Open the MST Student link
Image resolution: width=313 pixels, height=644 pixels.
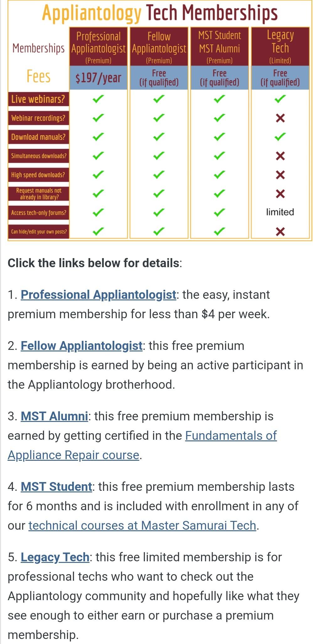56,487
